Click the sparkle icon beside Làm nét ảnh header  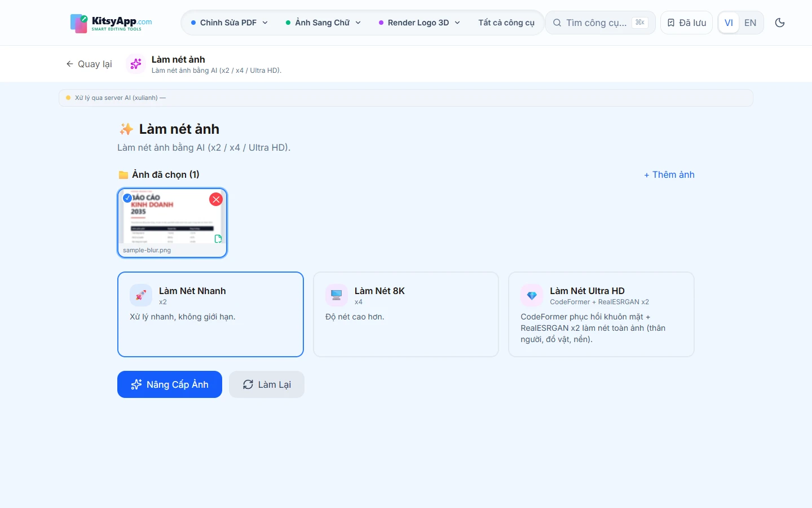pos(136,64)
